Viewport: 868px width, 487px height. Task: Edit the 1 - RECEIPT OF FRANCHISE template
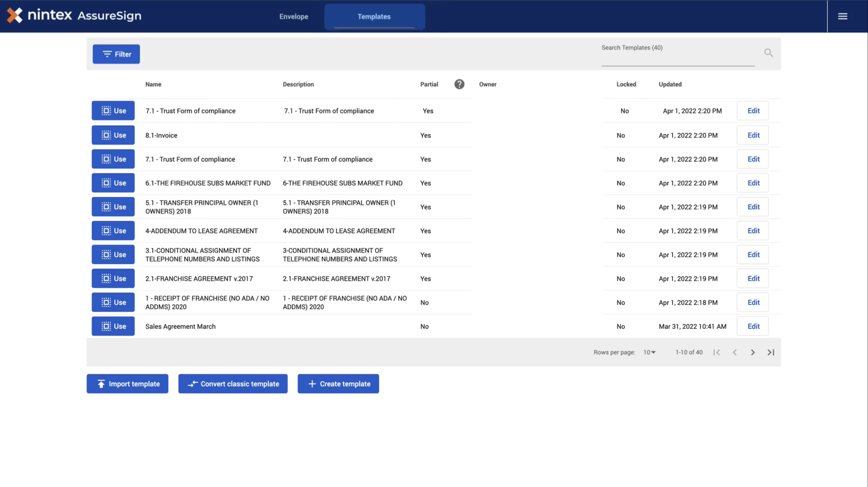click(x=753, y=303)
